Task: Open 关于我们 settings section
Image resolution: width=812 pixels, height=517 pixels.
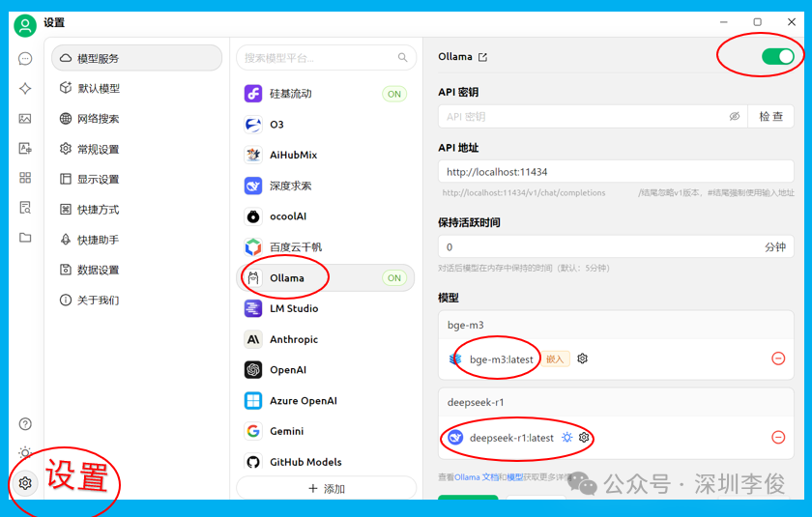Action: tap(136, 301)
